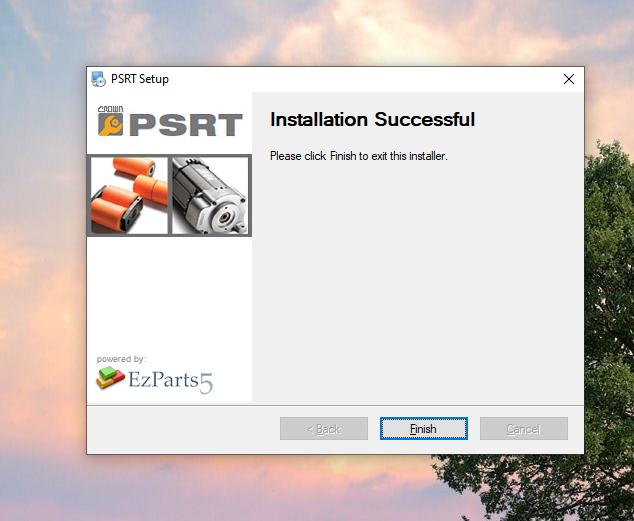This screenshot has height=521, width=634.
Task: Click the 'powered by:' label
Action: coord(121,359)
